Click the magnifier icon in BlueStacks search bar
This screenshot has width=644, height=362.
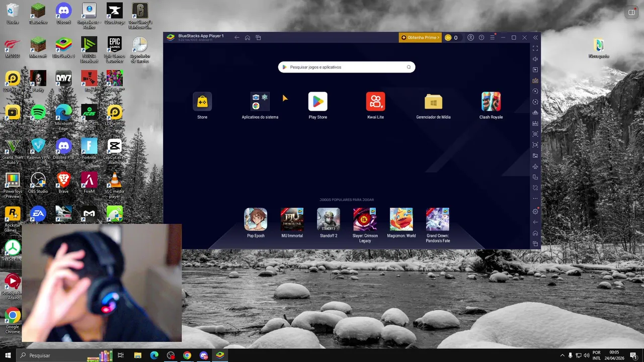[409, 67]
